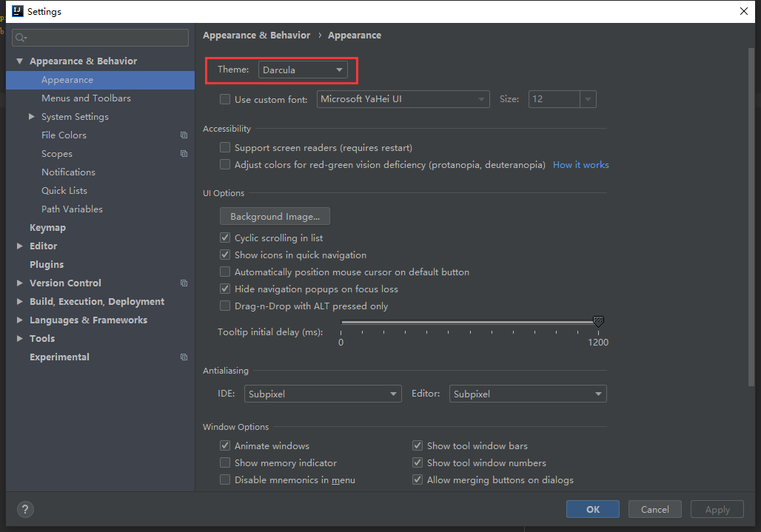Screen dimensions: 761x532
Task: Click project-level icon next to Experimental
Action: (184, 357)
